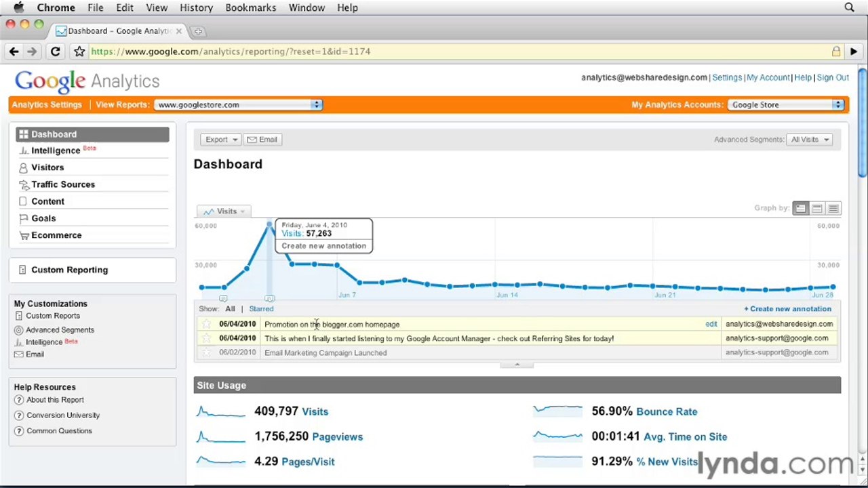Open a new browser tab

pos(198,31)
